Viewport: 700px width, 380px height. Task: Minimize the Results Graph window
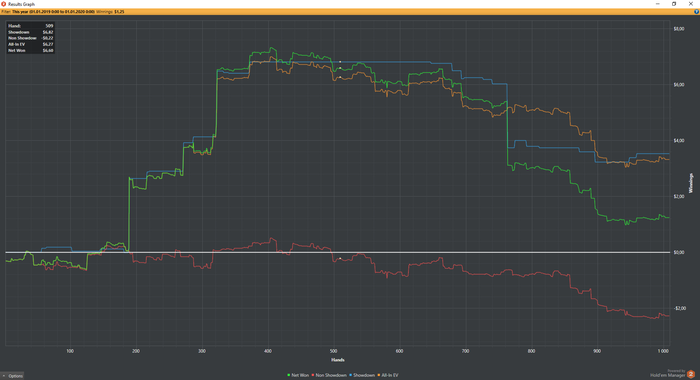[x=658, y=4]
